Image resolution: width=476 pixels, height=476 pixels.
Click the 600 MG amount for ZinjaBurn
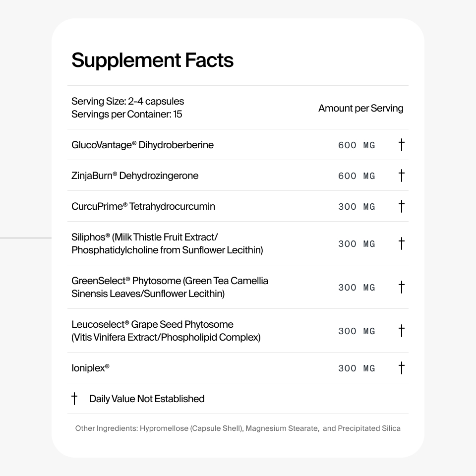(x=357, y=176)
